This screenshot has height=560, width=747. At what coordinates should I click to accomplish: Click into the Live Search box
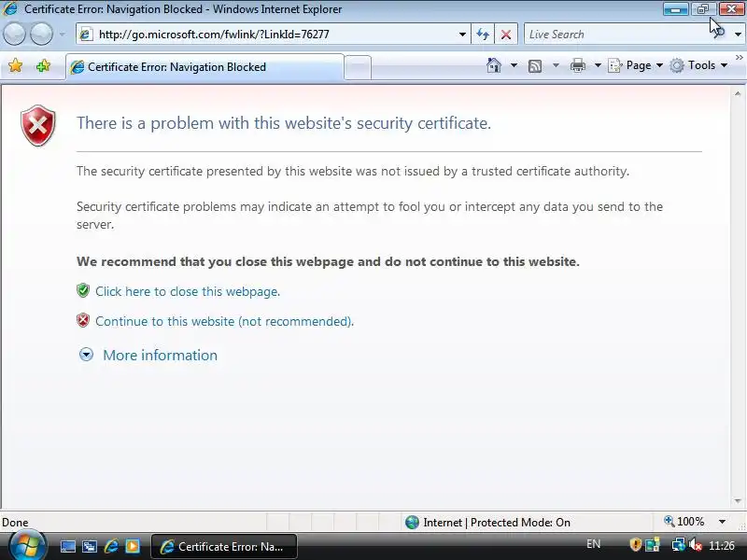[617, 35]
